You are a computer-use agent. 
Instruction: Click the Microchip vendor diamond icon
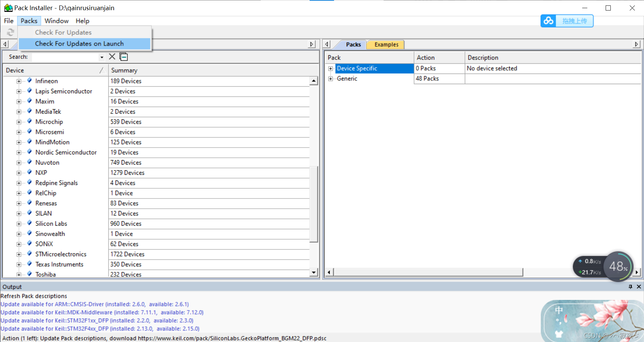(x=30, y=121)
